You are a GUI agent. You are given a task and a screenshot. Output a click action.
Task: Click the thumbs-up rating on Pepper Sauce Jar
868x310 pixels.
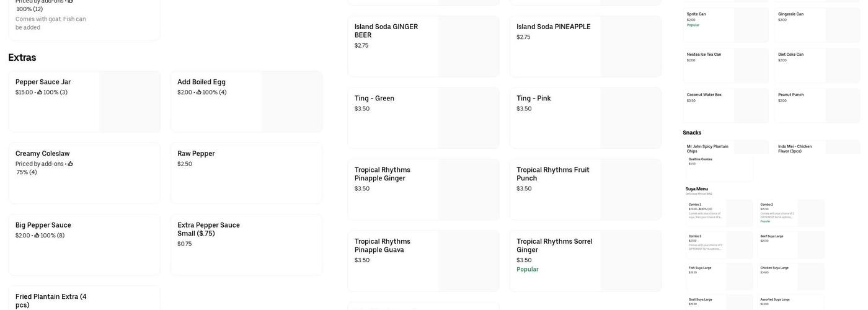[x=40, y=92]
